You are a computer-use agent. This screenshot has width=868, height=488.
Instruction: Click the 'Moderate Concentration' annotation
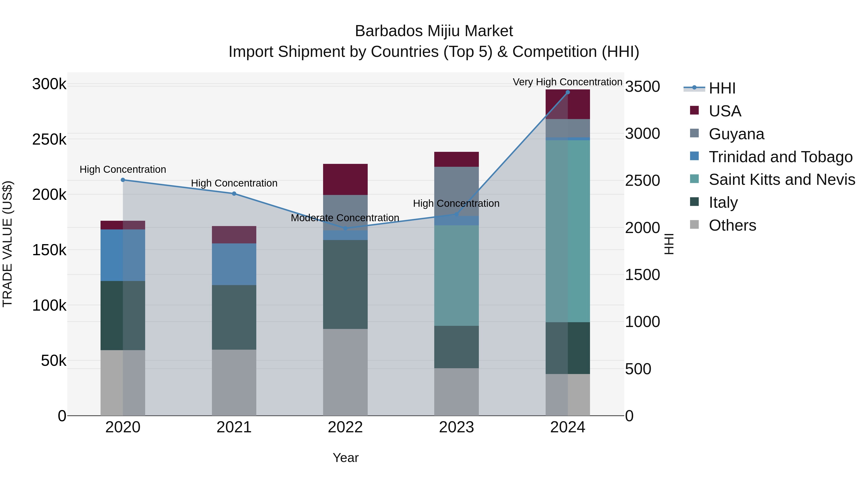pos(345,218)
